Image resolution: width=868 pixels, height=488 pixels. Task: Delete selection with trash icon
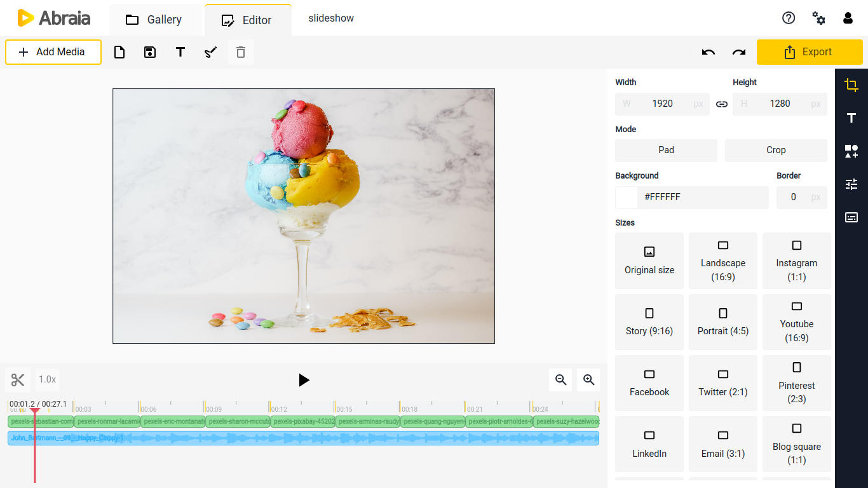pyautogui.click(x=241, y=52)
